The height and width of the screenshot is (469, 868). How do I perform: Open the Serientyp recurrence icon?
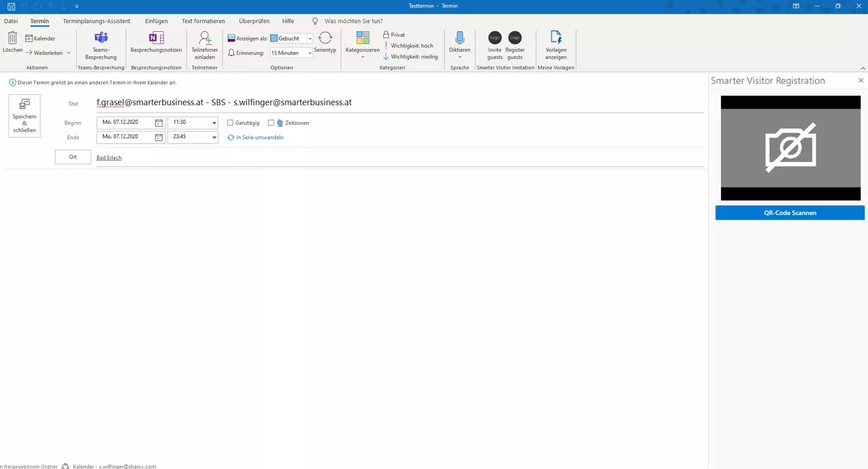[325, 39]
